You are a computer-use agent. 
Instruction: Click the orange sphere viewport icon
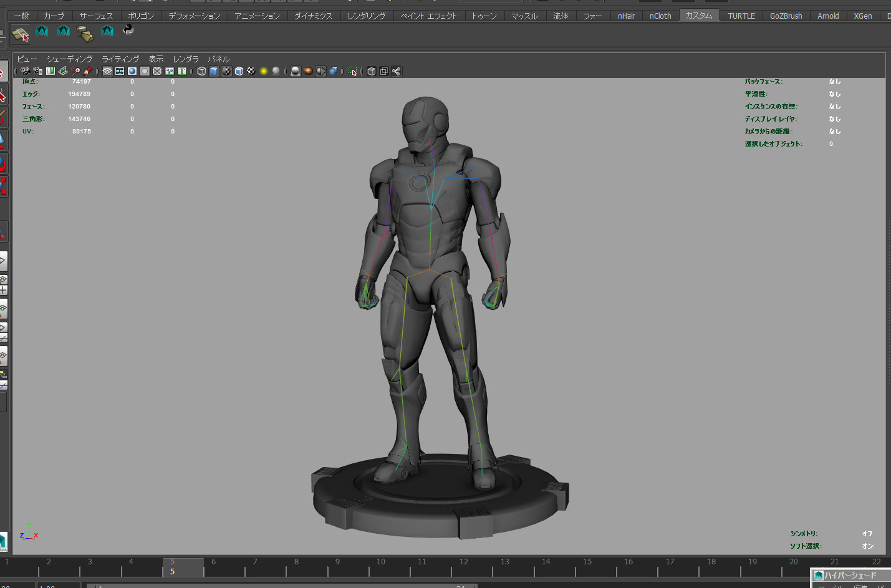pyautogui.click(x=308, y=71)
